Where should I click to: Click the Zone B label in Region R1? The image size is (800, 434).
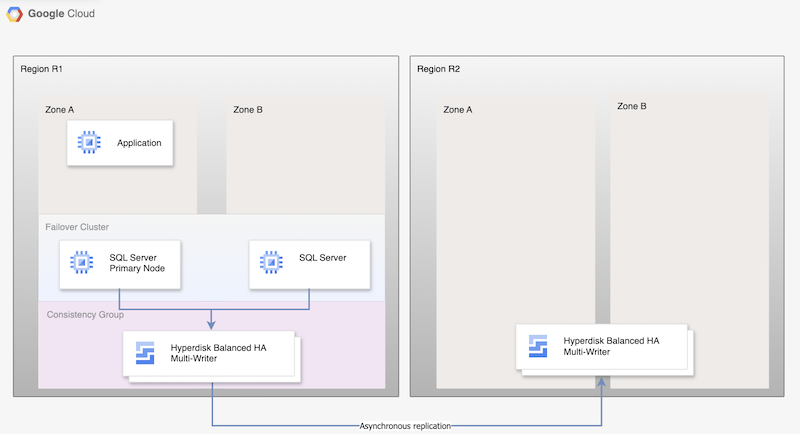pyautogui.click(x=248, y=109)
